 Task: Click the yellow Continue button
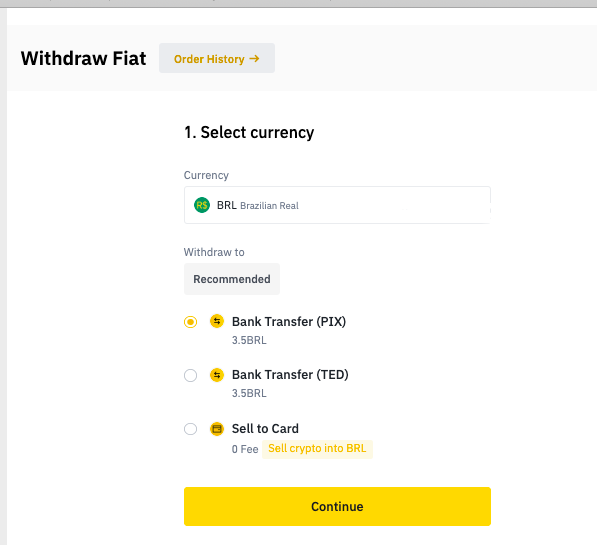[337, 507]
